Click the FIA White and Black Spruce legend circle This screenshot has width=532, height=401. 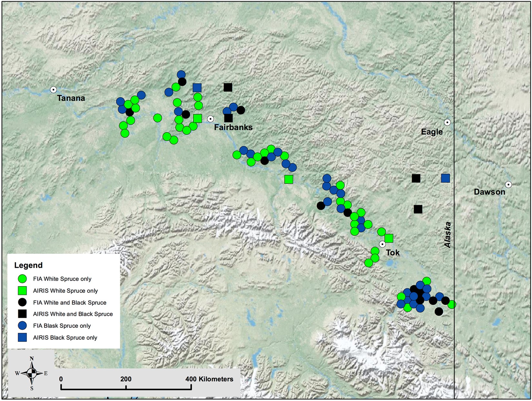(x=22, y=302)
